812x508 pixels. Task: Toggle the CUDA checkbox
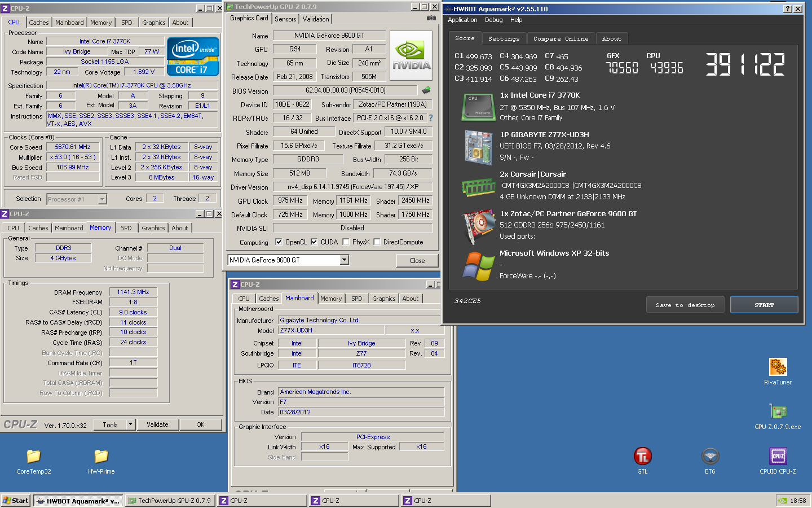(x=314, y=242)
